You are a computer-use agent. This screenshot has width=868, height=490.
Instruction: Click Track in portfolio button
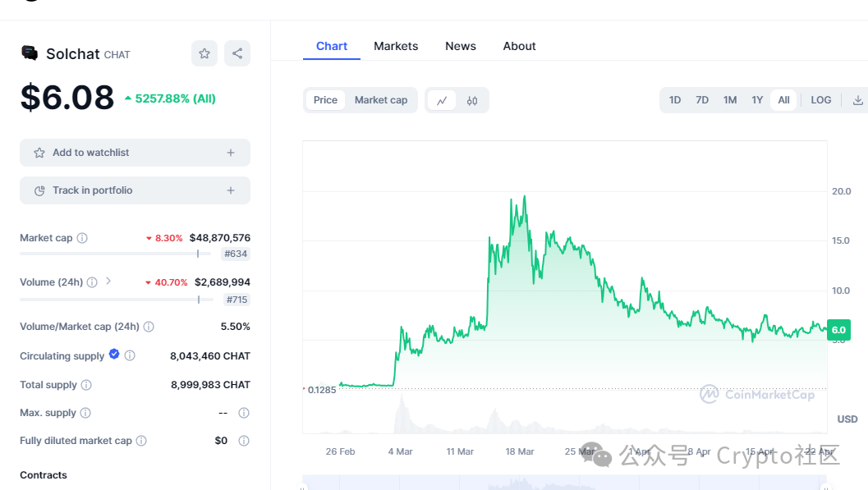coord(135,190)
